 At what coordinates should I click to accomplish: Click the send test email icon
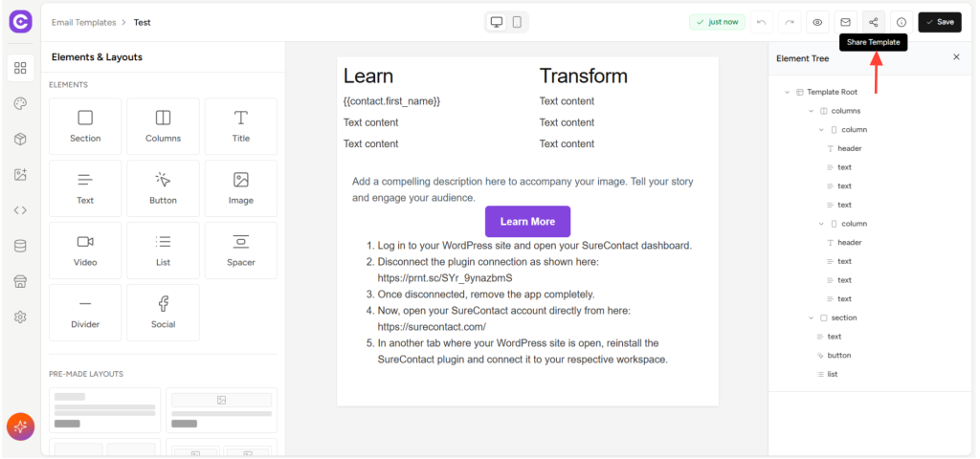tap(845, 22)
